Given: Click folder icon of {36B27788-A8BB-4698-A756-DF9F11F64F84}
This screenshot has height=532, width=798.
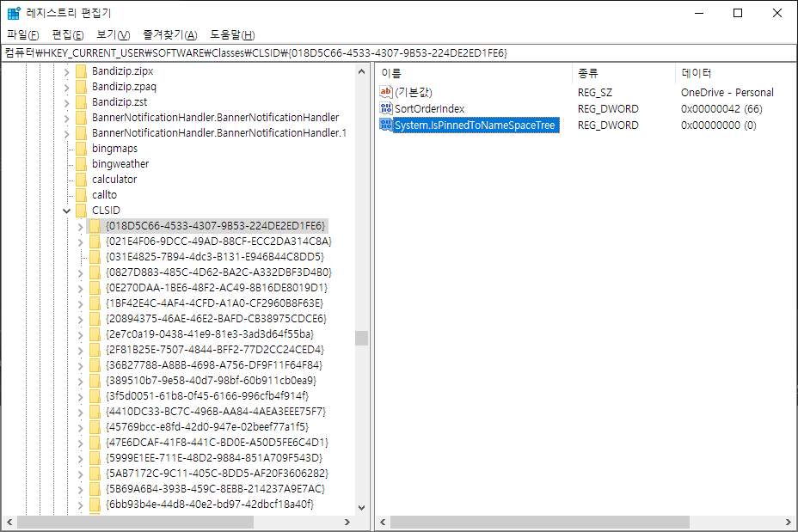Looking at the screenshot, I should click(x=95, y=365).
